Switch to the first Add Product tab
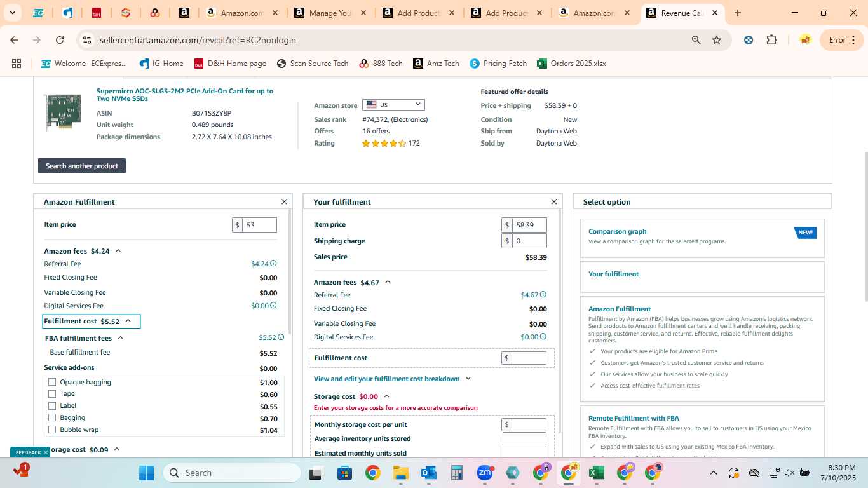Image resolution: width=868 pixels, height=488 pixels. (x=418, y=13)
